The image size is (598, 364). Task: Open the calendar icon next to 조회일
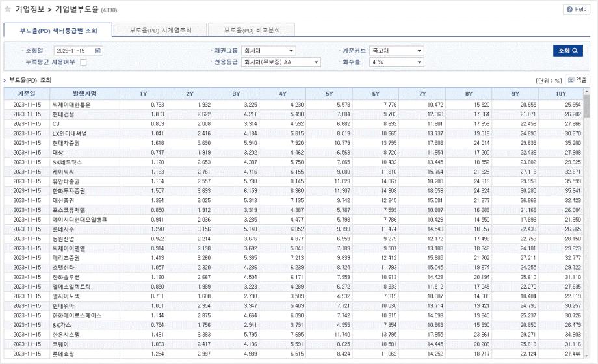point(97,51)
